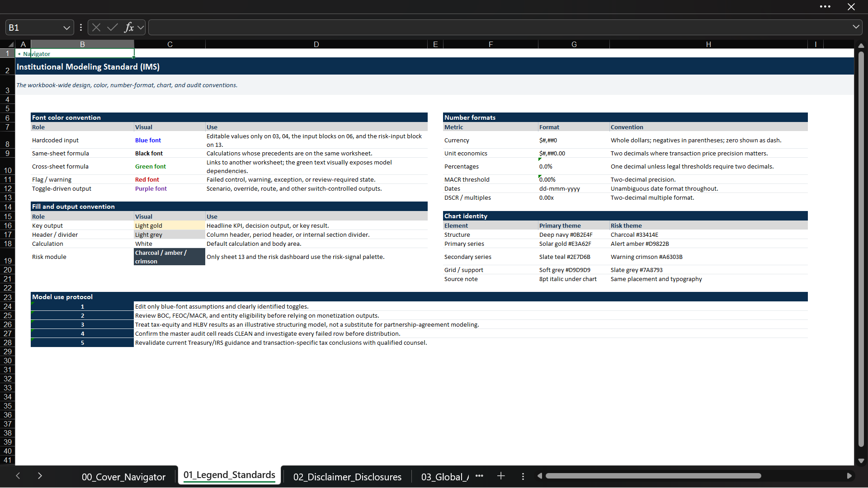
Task: Open dropdown arrow beside fx button
Action: tap(141, 28)
